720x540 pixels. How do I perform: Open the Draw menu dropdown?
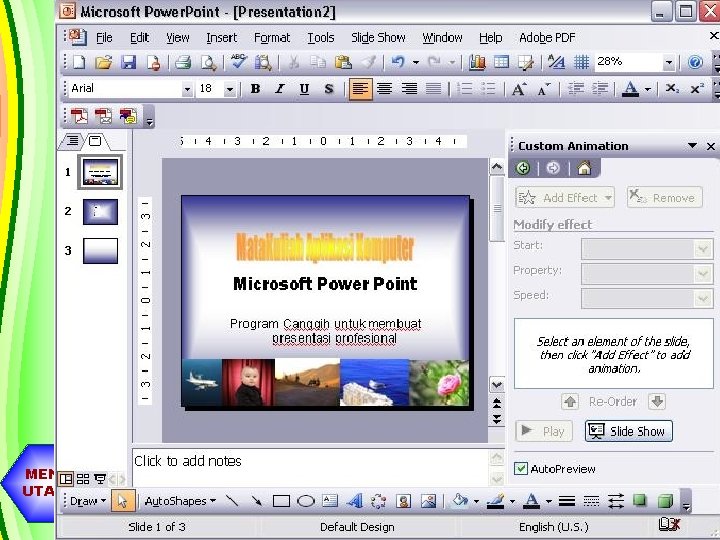88,501
